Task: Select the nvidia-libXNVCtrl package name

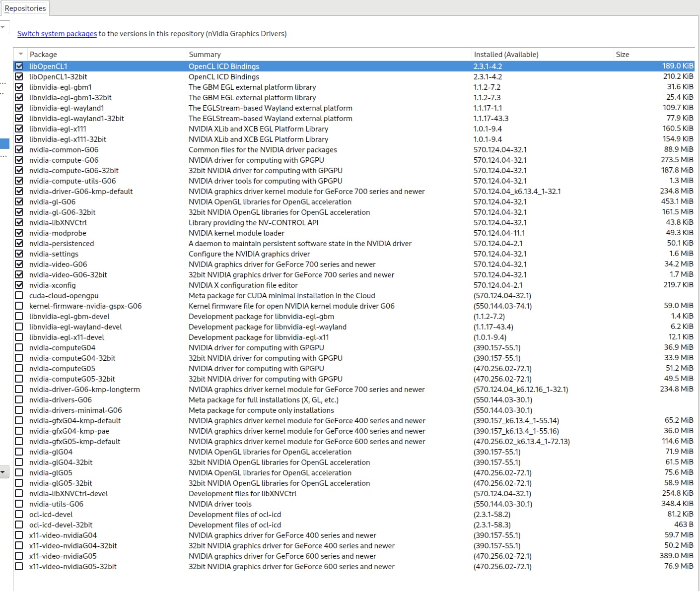Action: tap(58, 222)
